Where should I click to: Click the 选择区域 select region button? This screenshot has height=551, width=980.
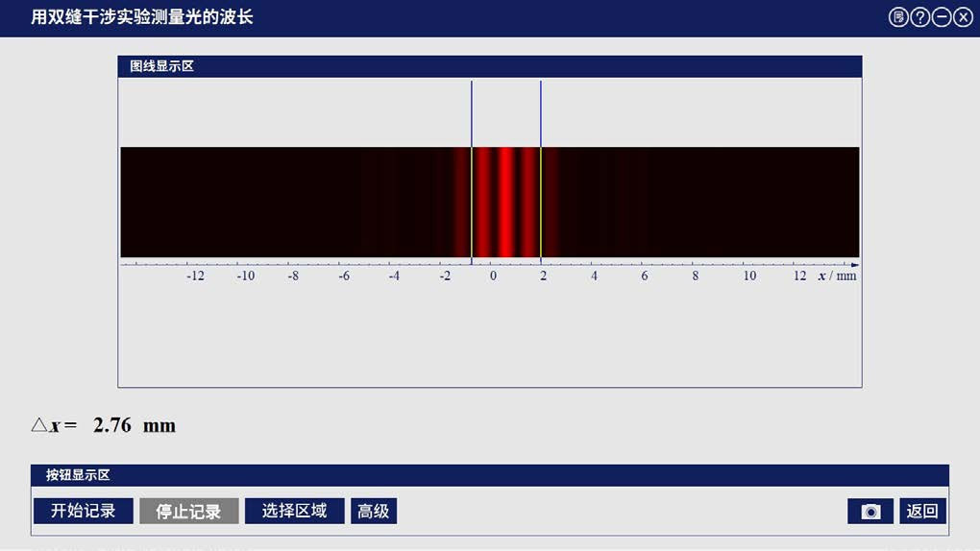click(x=294, y=511)
